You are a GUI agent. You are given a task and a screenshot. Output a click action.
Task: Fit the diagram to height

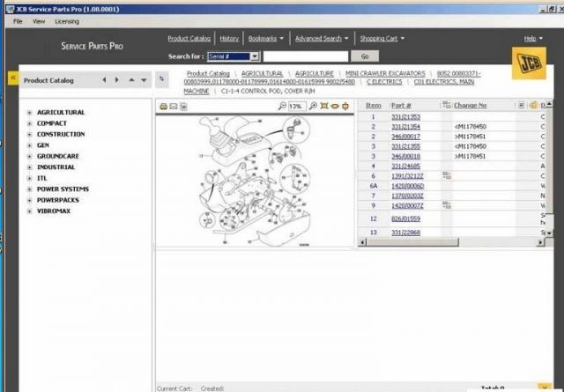click(x=345, y=106)
